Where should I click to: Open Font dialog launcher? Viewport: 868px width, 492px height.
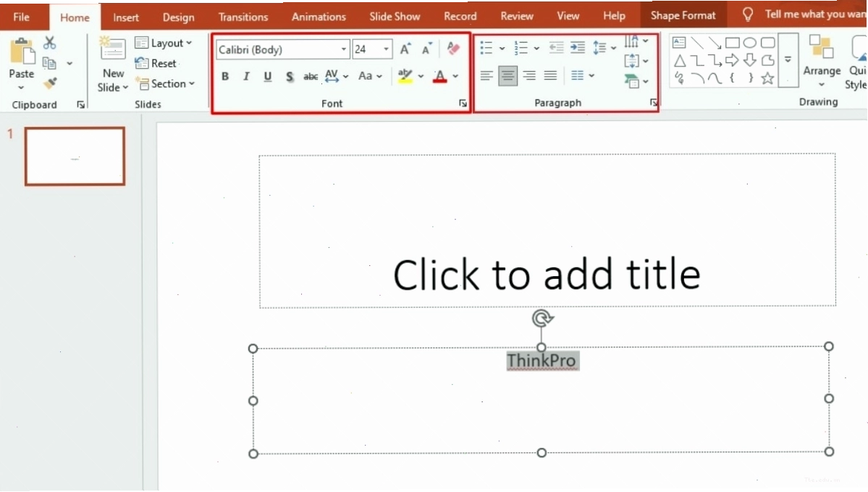[x=463, y=104]
